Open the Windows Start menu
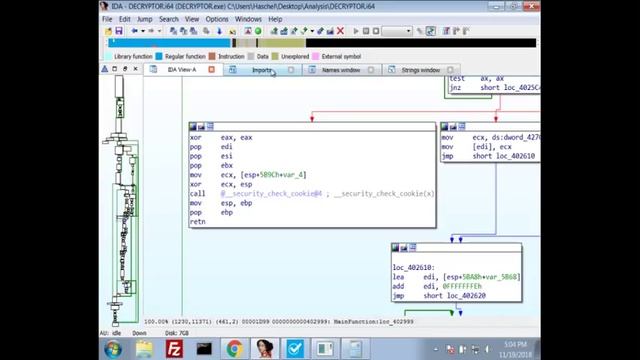The width and height of the screenshot is (640, 360). pos(113,349)
